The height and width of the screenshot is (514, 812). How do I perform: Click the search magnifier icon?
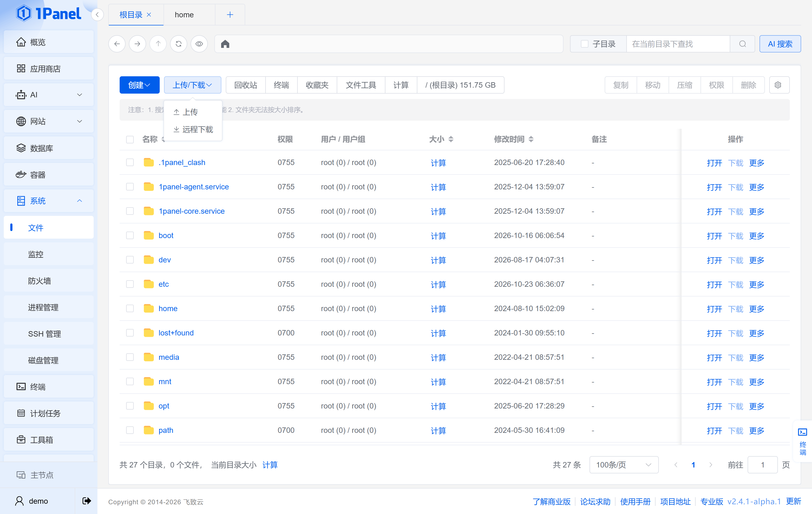[x=742, y=44]
